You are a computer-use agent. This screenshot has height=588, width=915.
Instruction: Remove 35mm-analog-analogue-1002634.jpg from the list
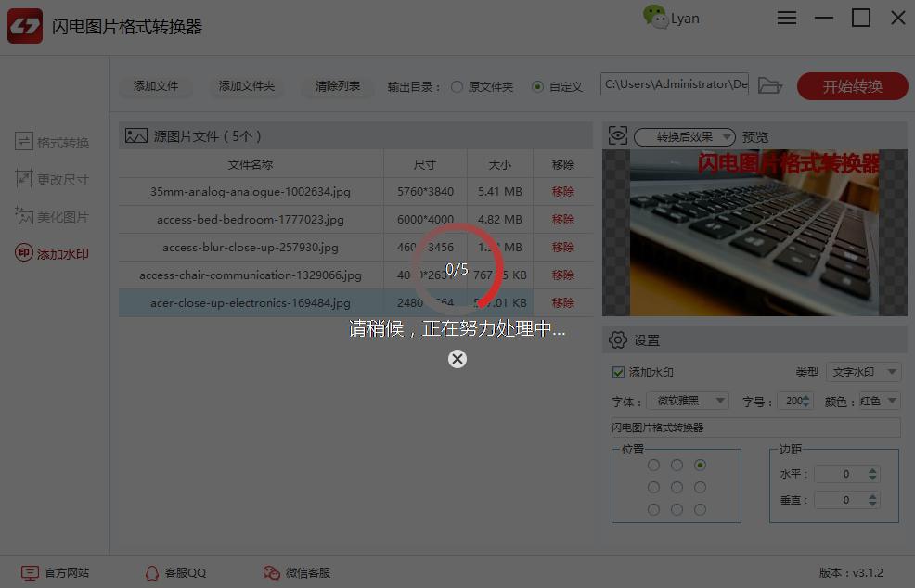pos(563,191)
